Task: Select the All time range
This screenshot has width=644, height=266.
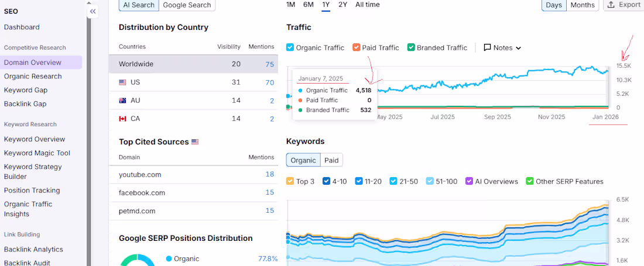Action: tap(368, 5)
